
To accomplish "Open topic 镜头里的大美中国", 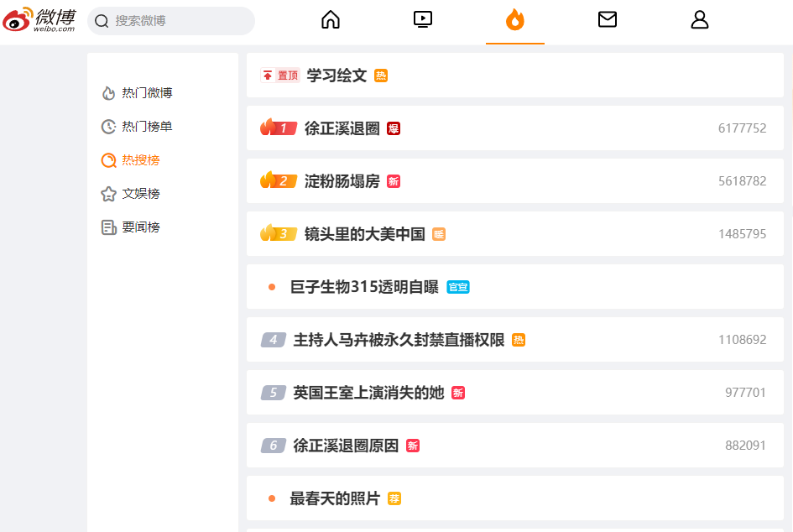I will point(364,234).
